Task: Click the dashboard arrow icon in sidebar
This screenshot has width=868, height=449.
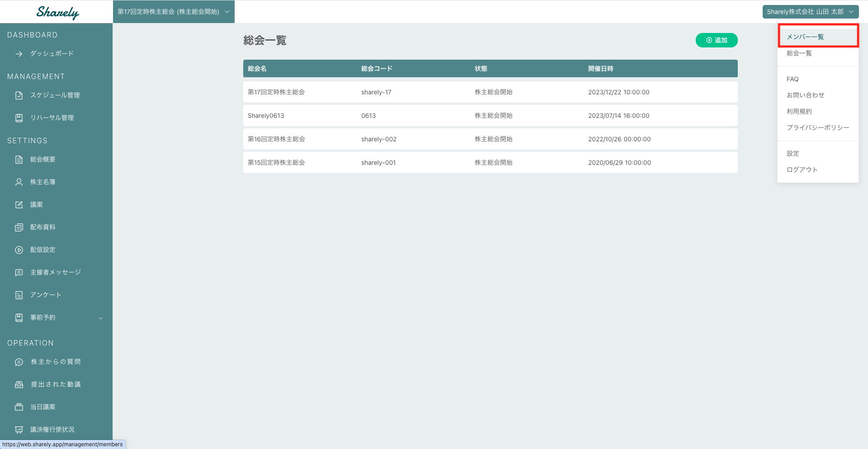Action: (19, 54)
